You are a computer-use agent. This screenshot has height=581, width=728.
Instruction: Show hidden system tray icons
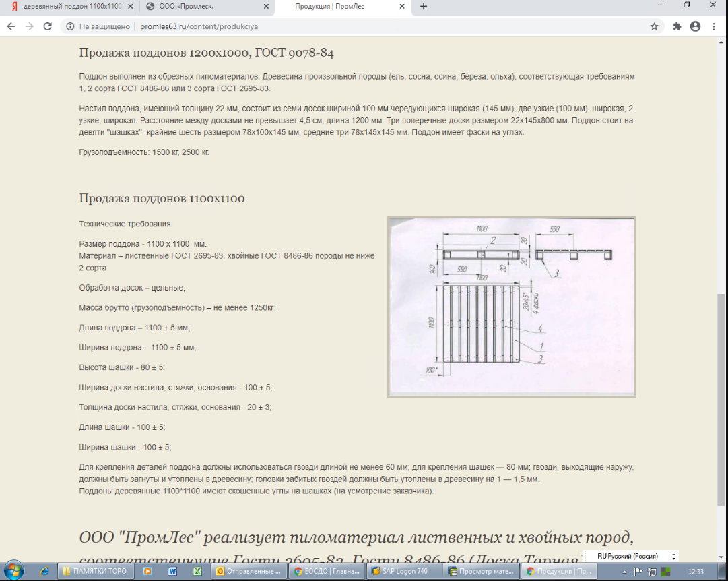point(624,572)
